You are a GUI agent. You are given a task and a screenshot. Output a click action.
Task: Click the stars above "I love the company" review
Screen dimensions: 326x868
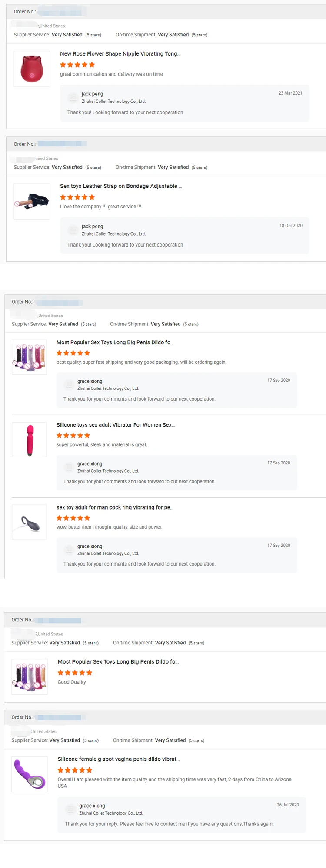pyautogui.click(x=77, y=197)
